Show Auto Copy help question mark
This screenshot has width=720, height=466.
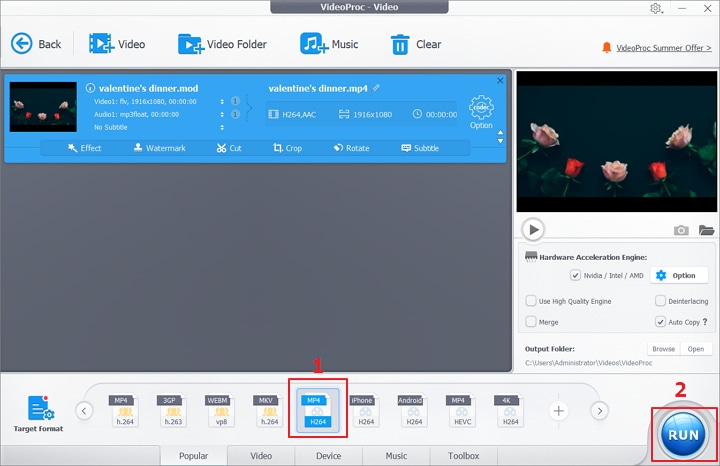tap(705, 322)
